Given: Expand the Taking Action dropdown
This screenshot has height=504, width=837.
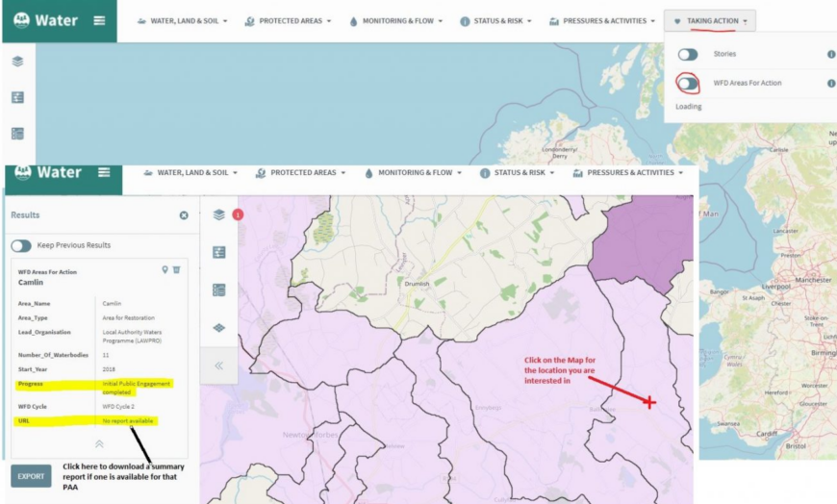Looking at the screenshot, I should click(710, 21).
